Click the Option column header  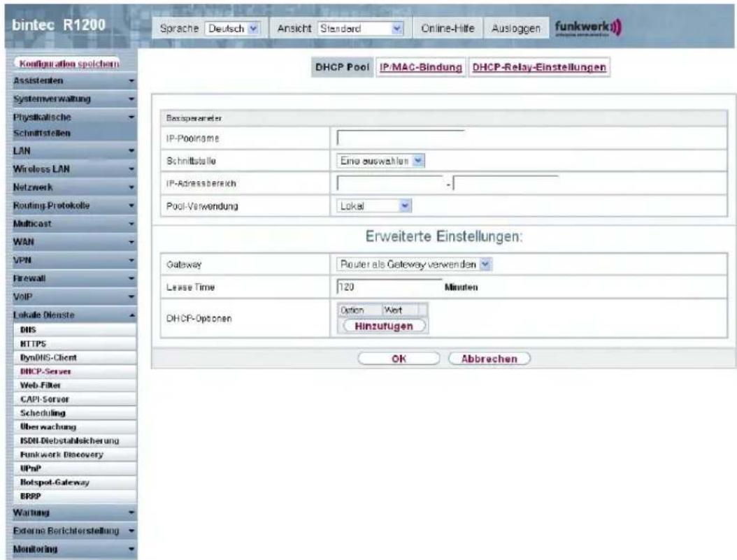(359, 310)
